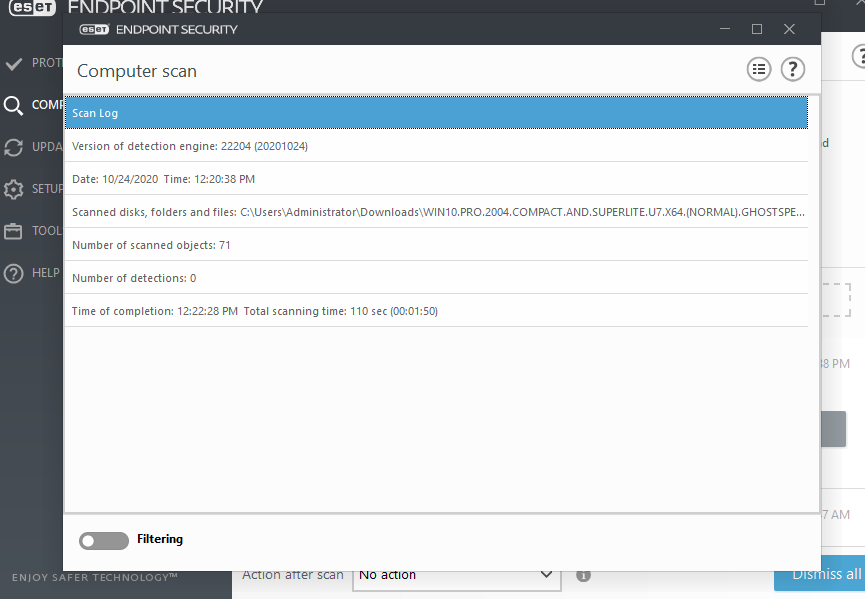The height and width of the screenshot is (599, 865).
Task: Select the Time of completion row
Action: (x=436, y=311)
